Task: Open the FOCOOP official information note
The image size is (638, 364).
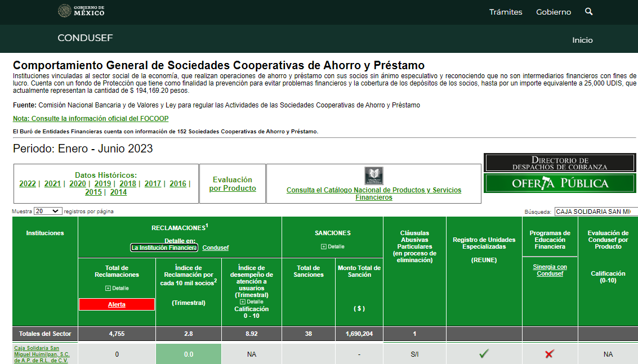Action: coord(91,119)
